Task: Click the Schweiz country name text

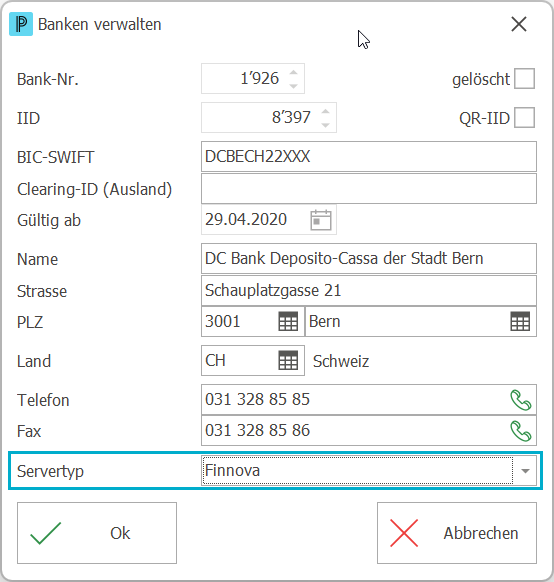Action: (341, 361)
